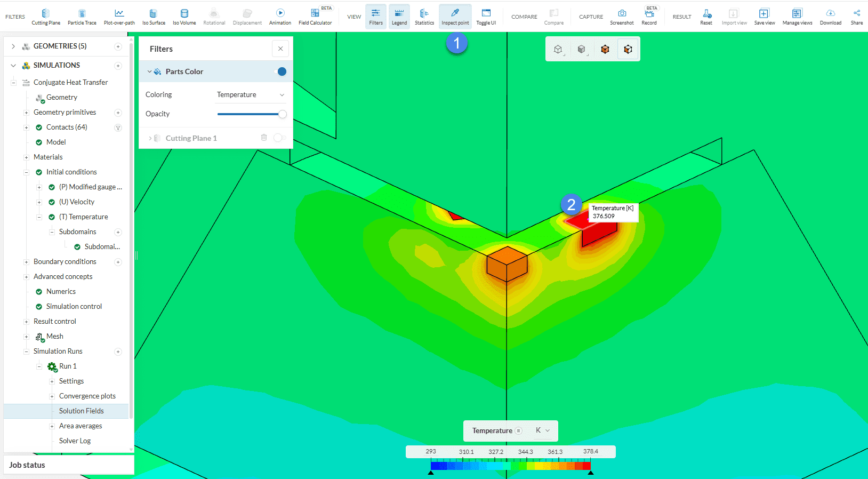
Task: Select Solution Fields in the tree
Action: tap(82, 411)
